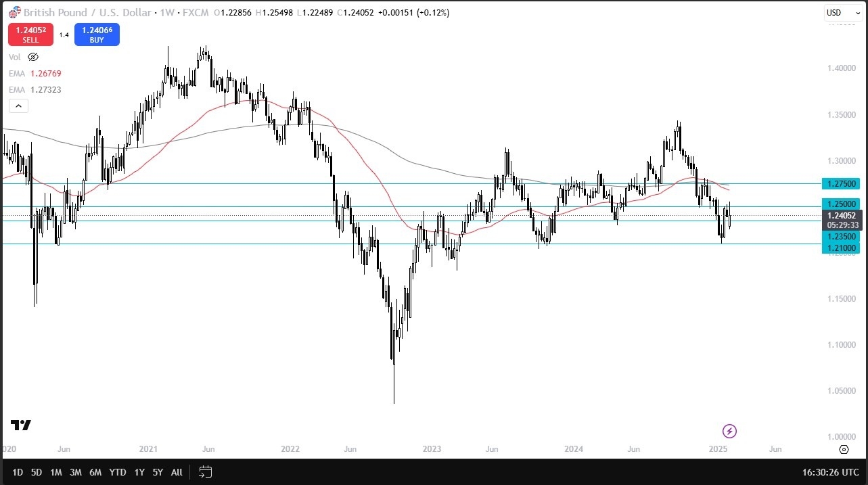Open the Go-to-date calendar icon
Screen dimensions: 868x485
click(204, 472)
